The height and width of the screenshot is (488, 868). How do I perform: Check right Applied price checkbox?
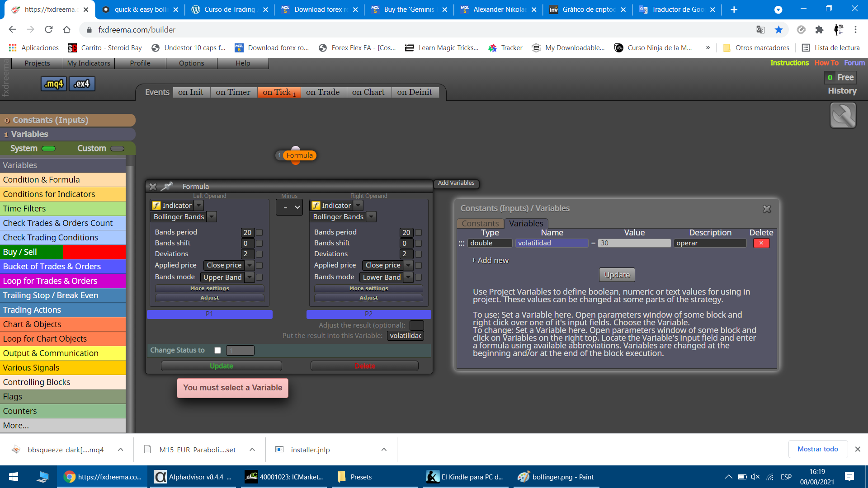click(x=418, y=265)
